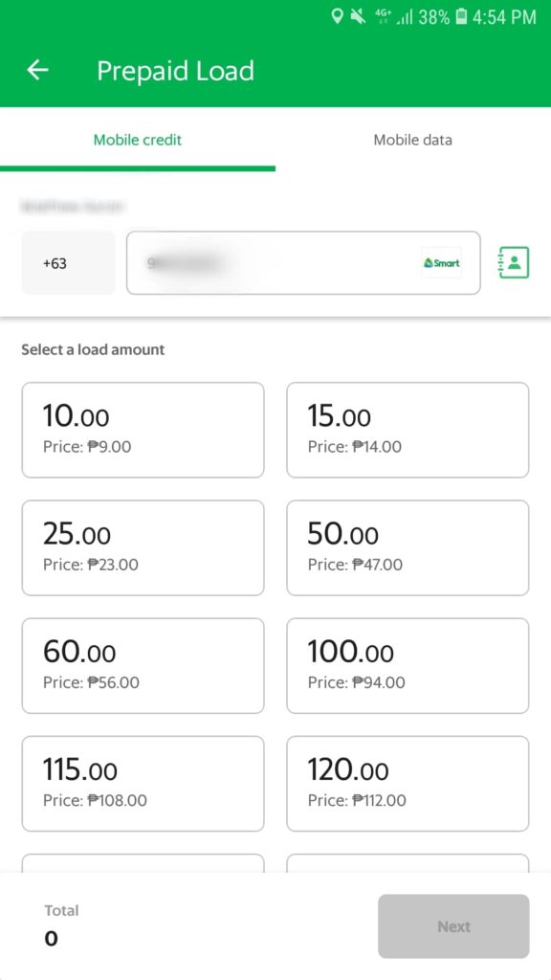Pick the 120.00 load priced ₱112.00
The width and height of the screenshot is (551, 980).
pyautogui.click(x=408, y=784)
